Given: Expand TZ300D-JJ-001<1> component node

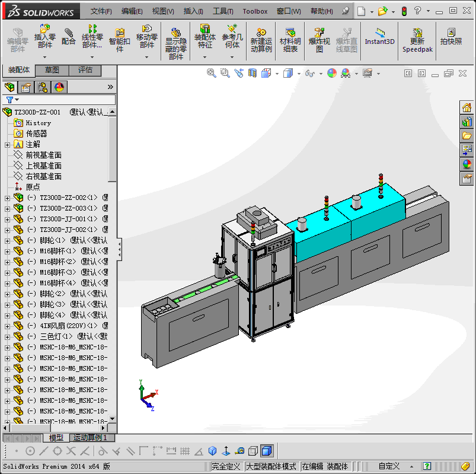Looking at the screenshot, I should (x=7, y=219).
